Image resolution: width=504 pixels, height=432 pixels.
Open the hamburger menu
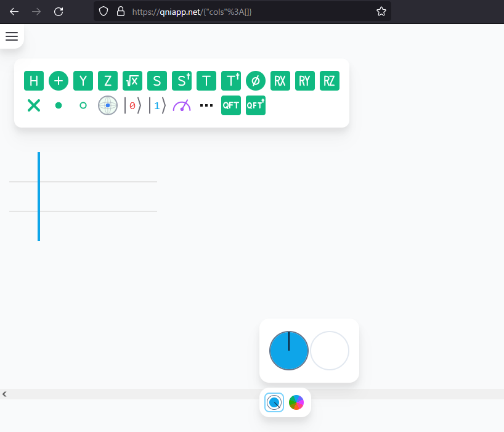(12, 36)
